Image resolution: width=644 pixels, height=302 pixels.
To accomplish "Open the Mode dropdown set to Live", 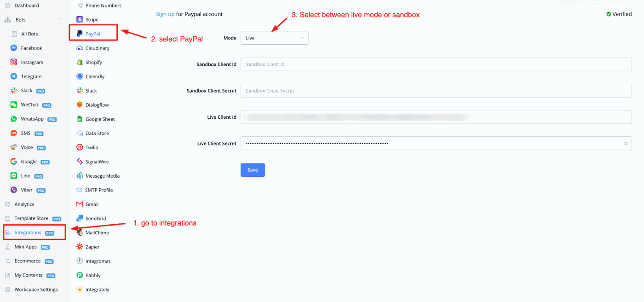I will click(x=274, y=38).
